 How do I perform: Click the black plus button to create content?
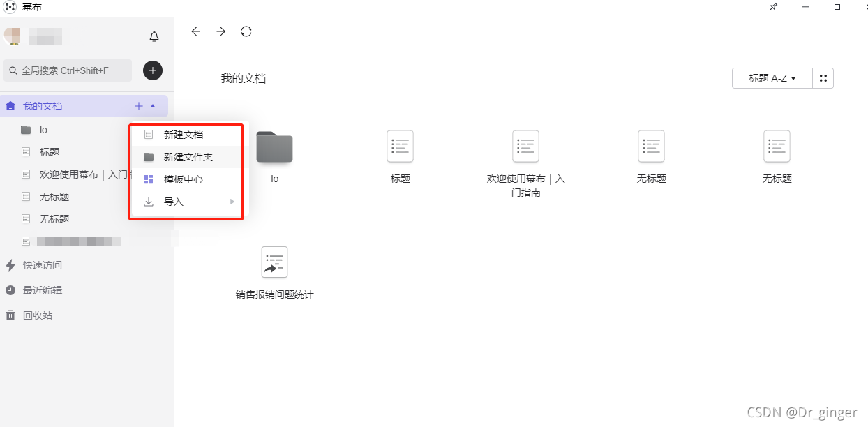click(152, 70)
